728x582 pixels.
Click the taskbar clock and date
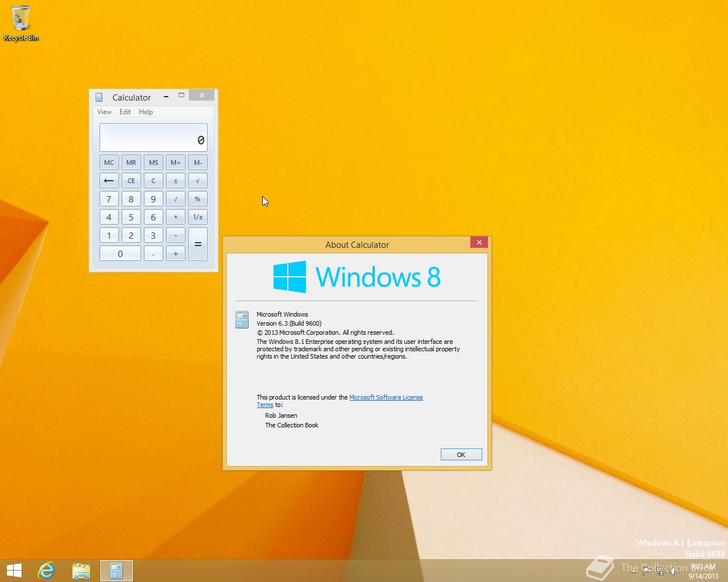pos(703,571)
